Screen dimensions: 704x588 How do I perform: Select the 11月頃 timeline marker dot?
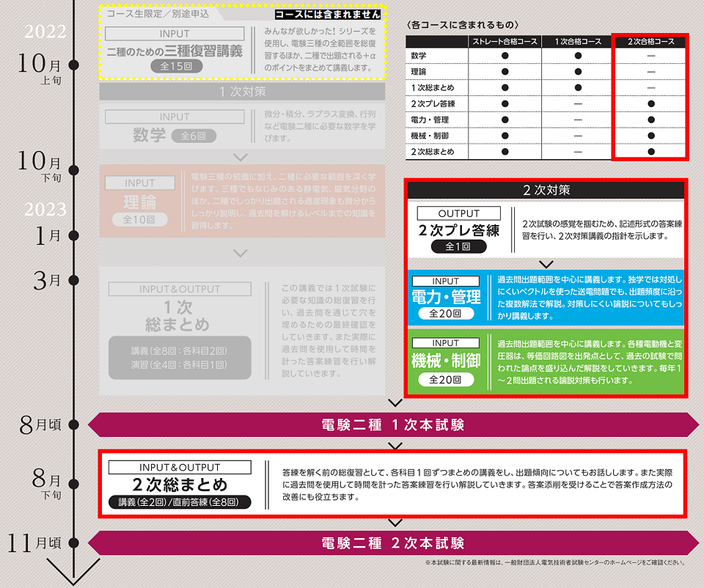pyautogui.click(x=73, y=543)
